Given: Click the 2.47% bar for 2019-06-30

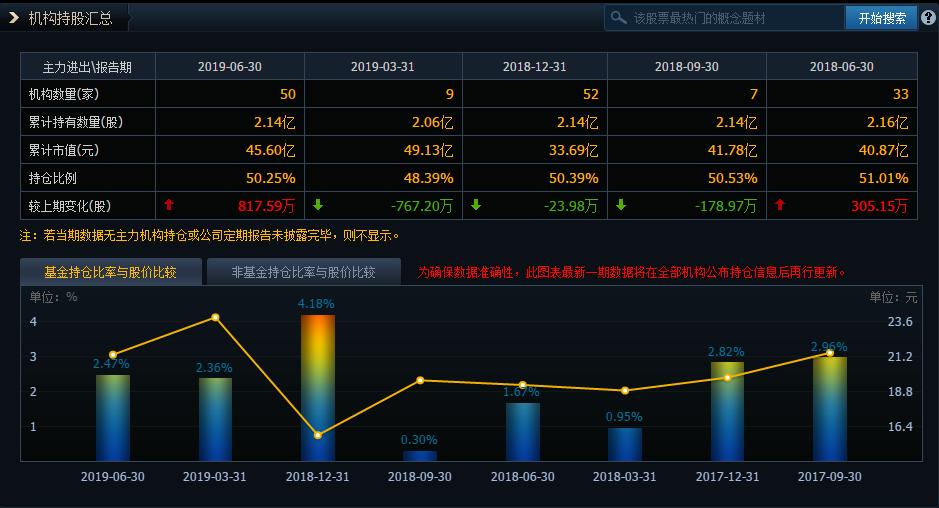Looking at the screenshot, I should [113, 418].
